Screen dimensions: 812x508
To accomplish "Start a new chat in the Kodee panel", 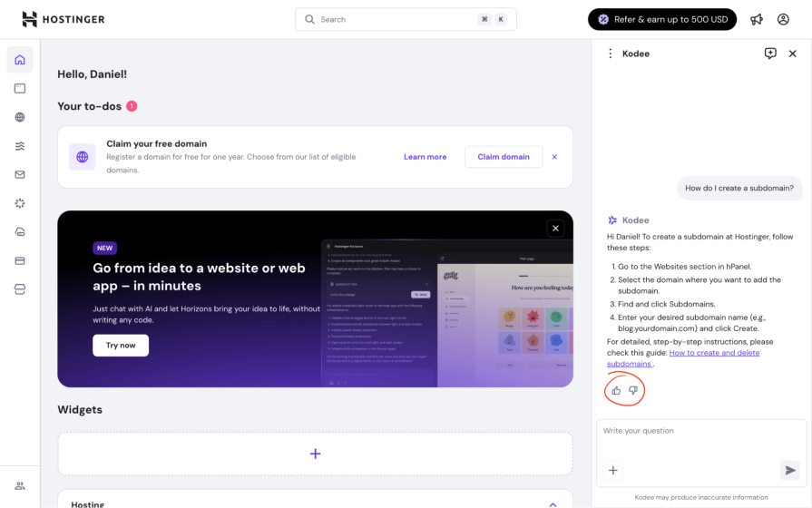I will [x=770, y=54].
